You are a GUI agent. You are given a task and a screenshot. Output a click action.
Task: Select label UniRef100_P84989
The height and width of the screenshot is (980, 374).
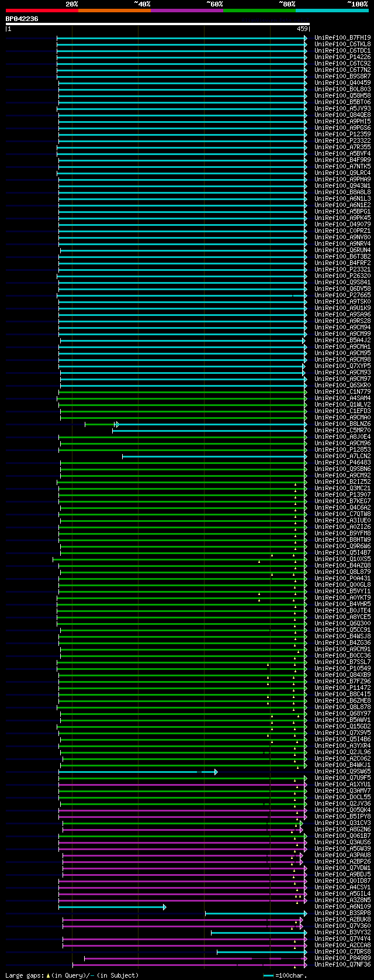pyautogui.click(x=342, y=958)
